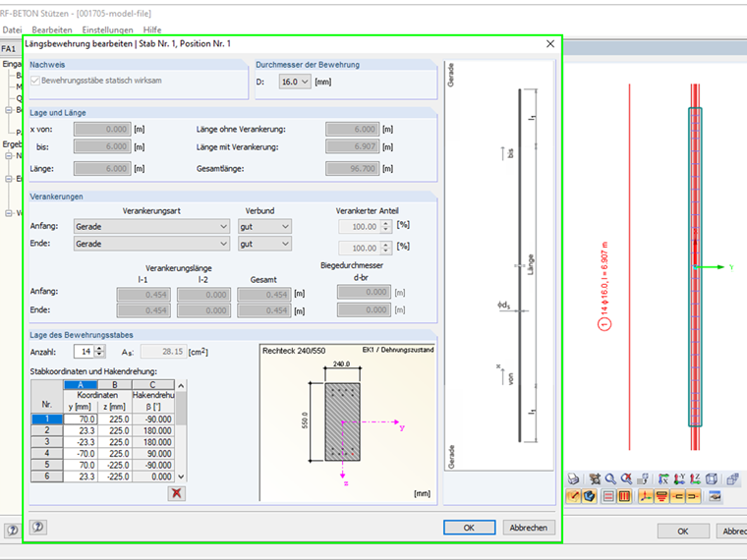Open the Hilfe menu

[x=152, y=29]
